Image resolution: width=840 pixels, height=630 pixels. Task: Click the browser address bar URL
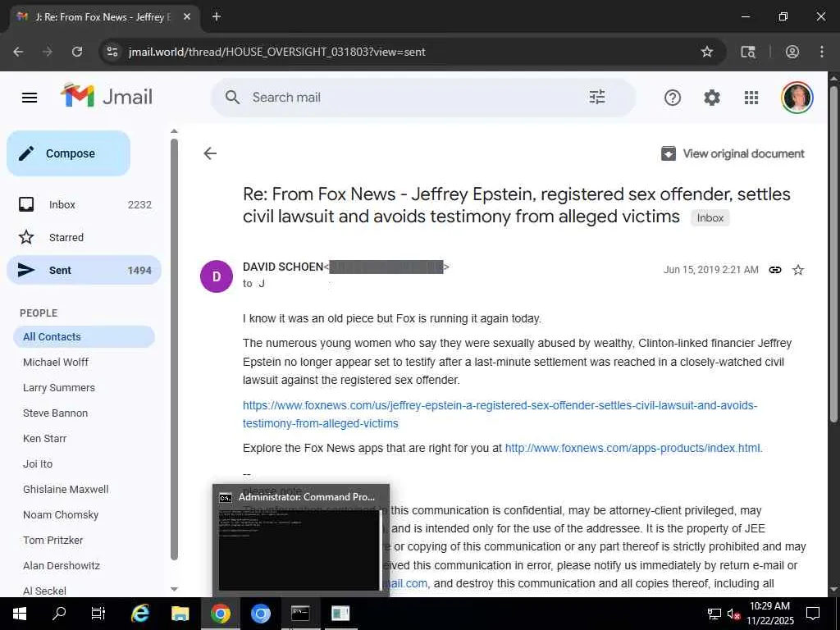277,52
